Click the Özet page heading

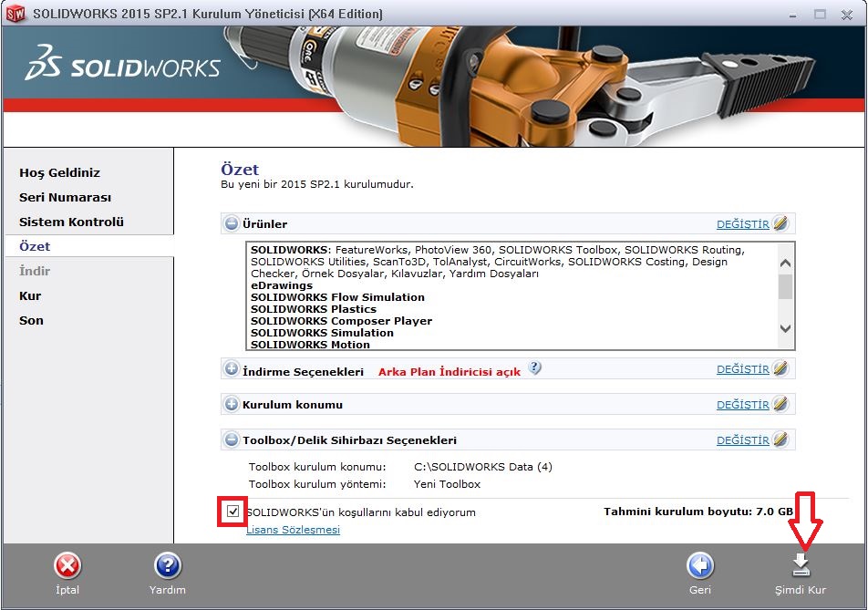click(x=240, y=169)
